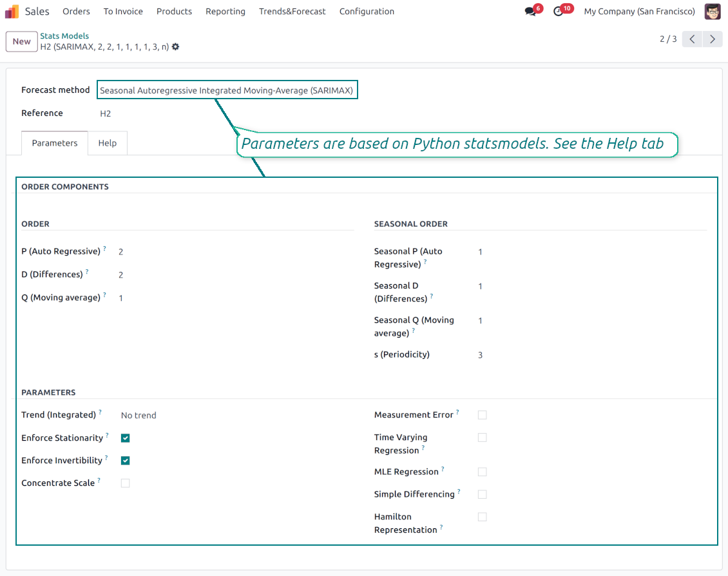The height and width of the screenshot is (576, 728).
Task: Open the Reporting menu
Action: point(225,12)
